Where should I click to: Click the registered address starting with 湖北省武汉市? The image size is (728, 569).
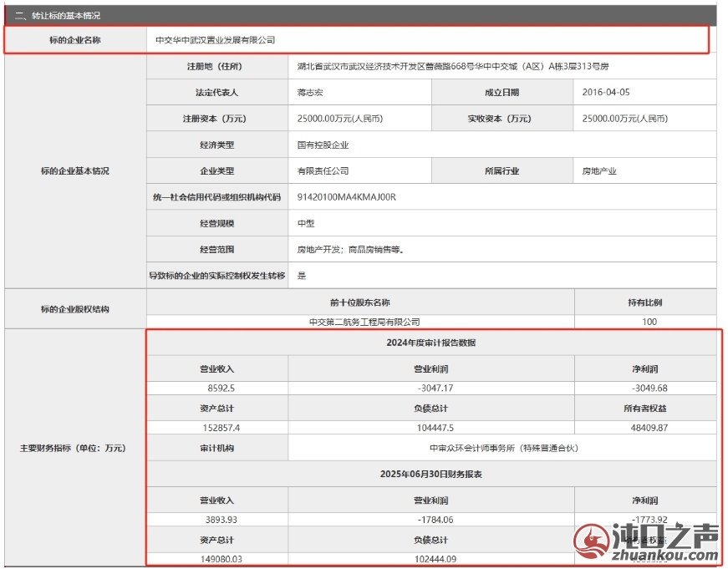click(x=453, y=66)
